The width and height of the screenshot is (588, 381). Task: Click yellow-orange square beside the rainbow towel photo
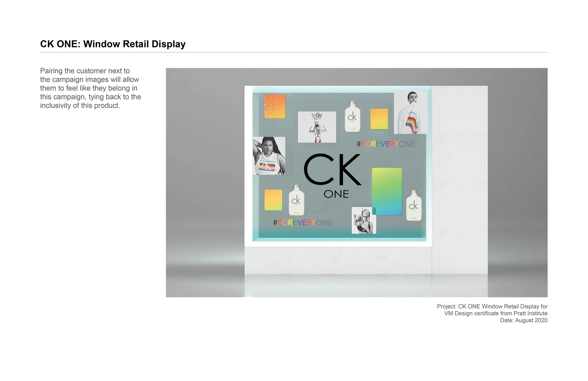tap(379, 119)
